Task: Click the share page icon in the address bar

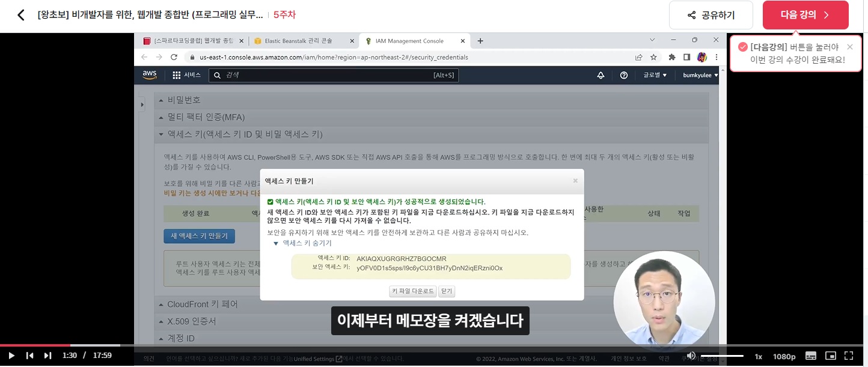Action: pyautogui.click(x=638, y=57)
